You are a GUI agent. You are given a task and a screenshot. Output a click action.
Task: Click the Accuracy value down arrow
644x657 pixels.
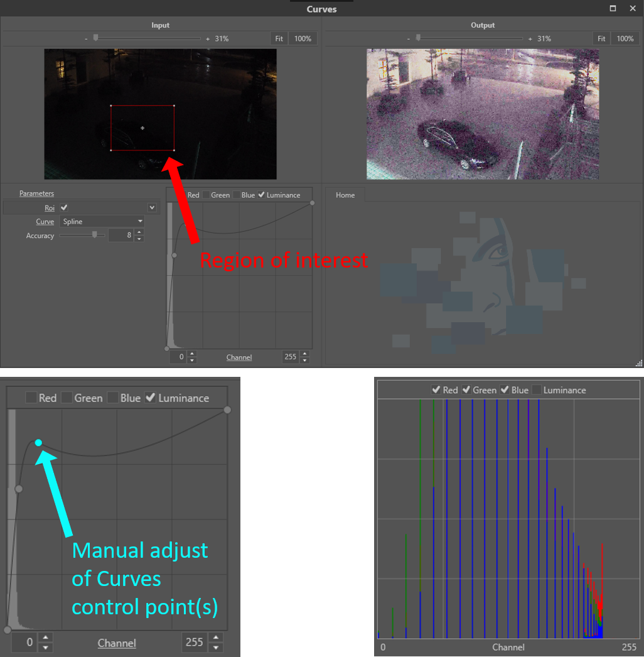coord(139,239)
